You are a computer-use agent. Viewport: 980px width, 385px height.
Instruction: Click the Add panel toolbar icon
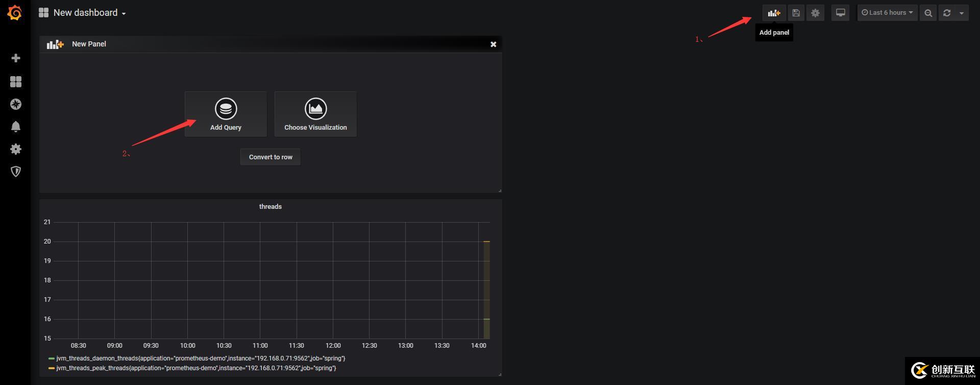click(774, 13)
